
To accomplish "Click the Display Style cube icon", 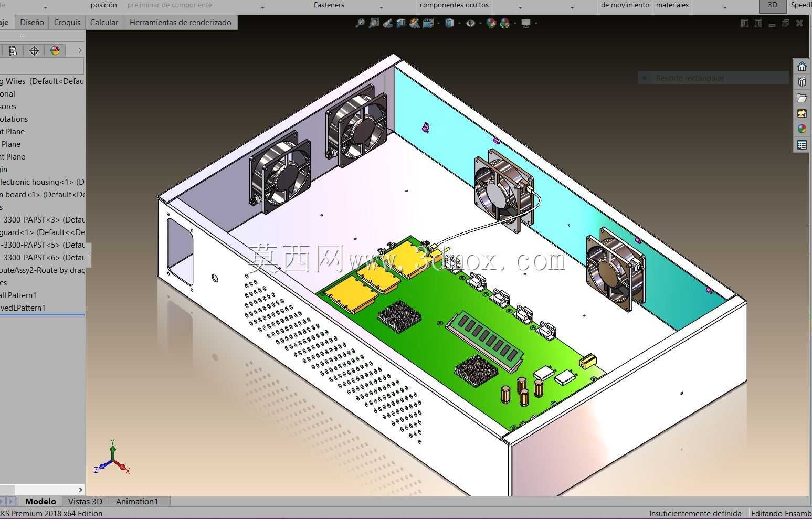I will click(x=449, y=23).
